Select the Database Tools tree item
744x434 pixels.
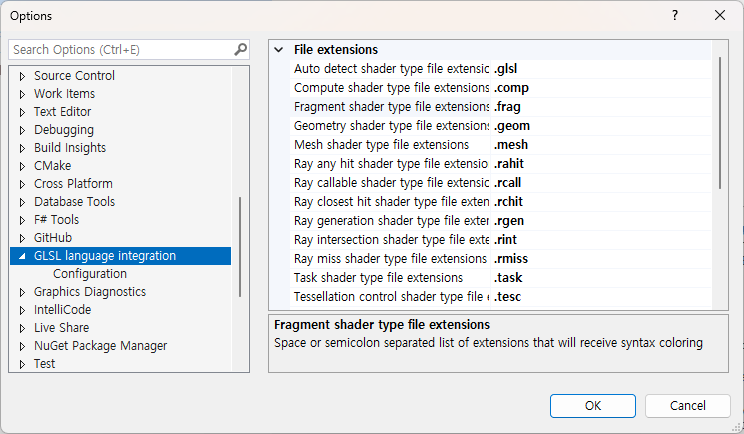tap(74, 202)
